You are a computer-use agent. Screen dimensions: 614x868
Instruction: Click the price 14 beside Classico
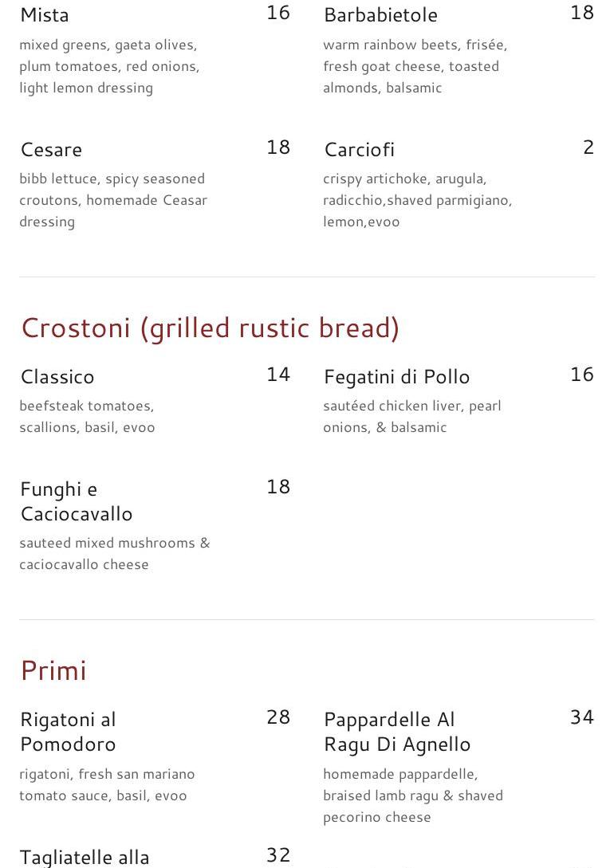pos(278,375)
